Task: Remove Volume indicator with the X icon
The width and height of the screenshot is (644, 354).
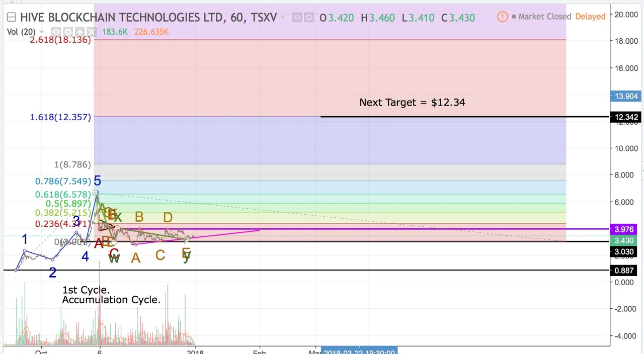Action: point(91,32)
